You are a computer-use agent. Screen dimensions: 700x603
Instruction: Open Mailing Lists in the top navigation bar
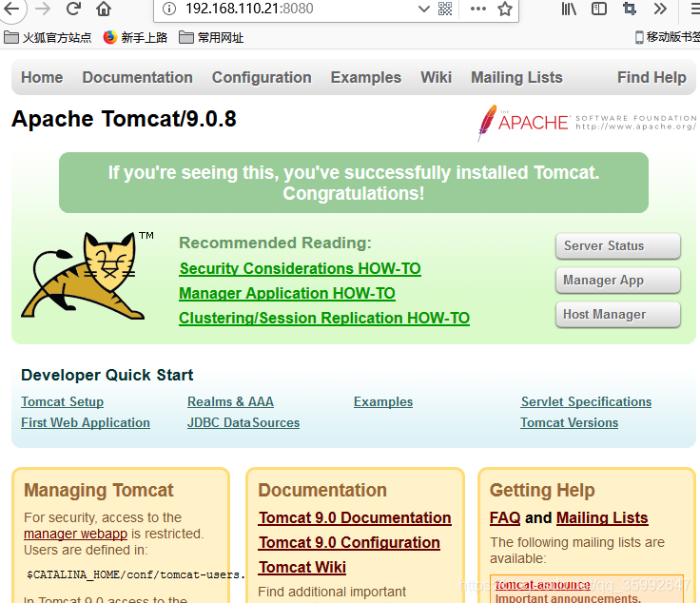tap(517, 77)
